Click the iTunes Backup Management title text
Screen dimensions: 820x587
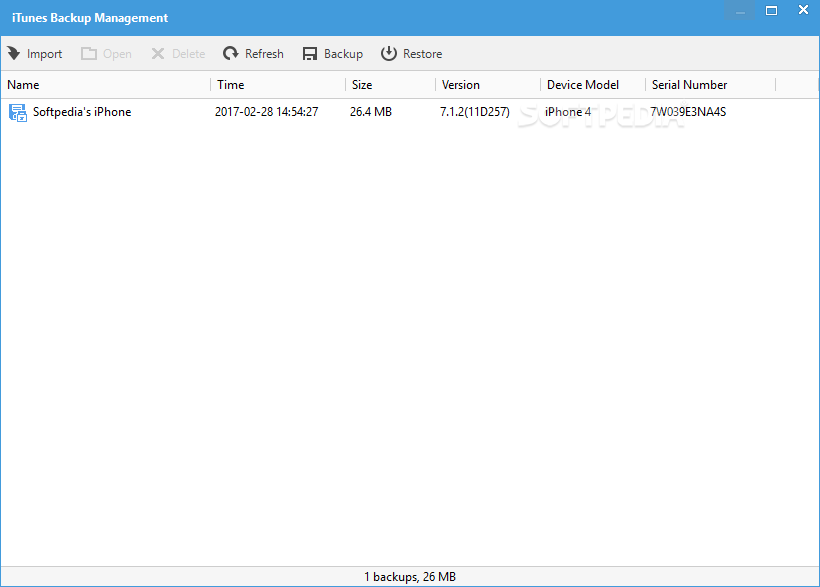coord(90,18)
